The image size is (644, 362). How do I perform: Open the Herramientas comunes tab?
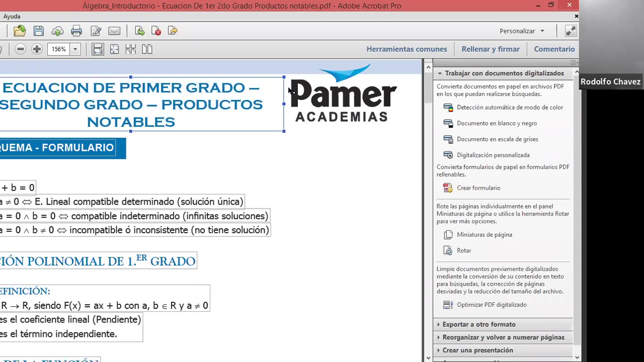point(407,49)
